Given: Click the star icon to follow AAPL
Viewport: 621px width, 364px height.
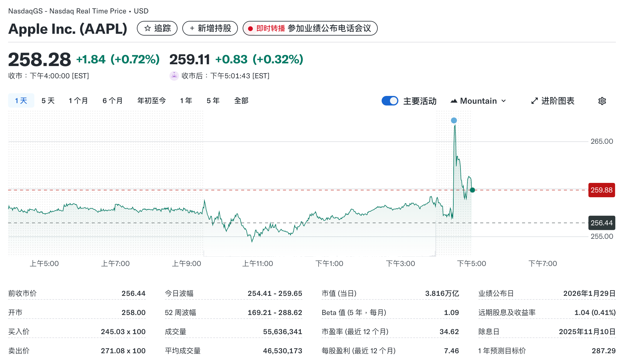Looking at the screenshot, I should [x=147, y=28].
